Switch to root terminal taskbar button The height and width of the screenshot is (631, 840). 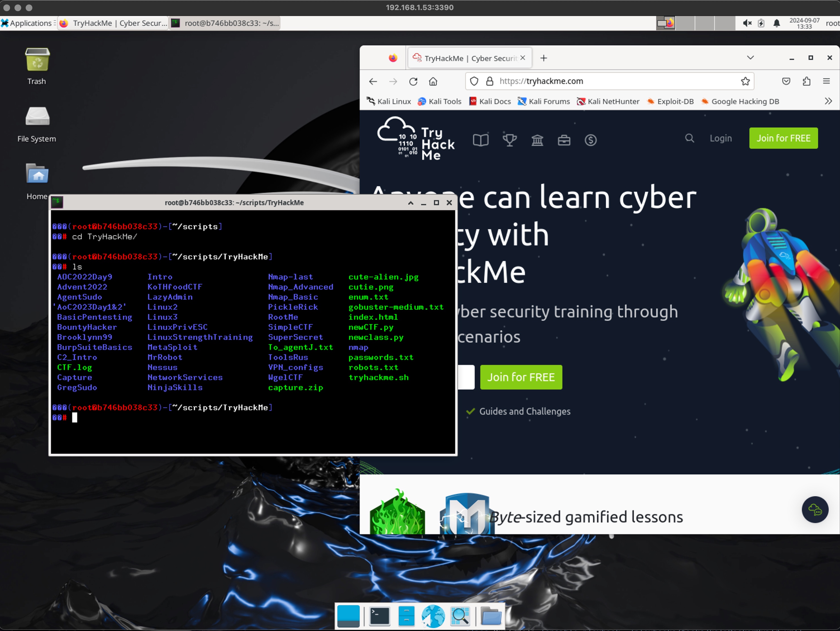pos(225,23)
